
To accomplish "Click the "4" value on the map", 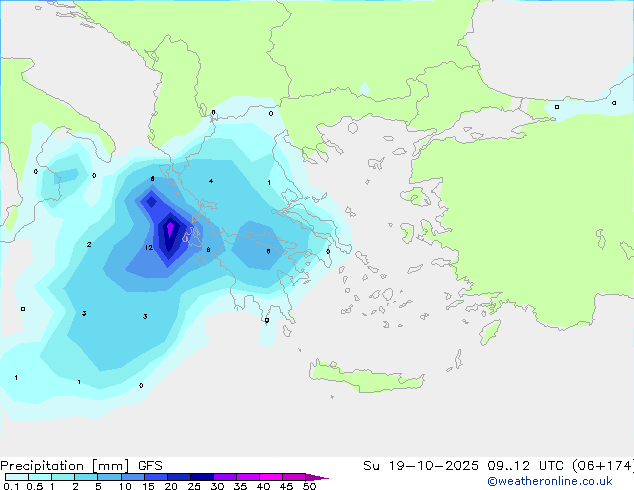I will (x=211, y=181).
